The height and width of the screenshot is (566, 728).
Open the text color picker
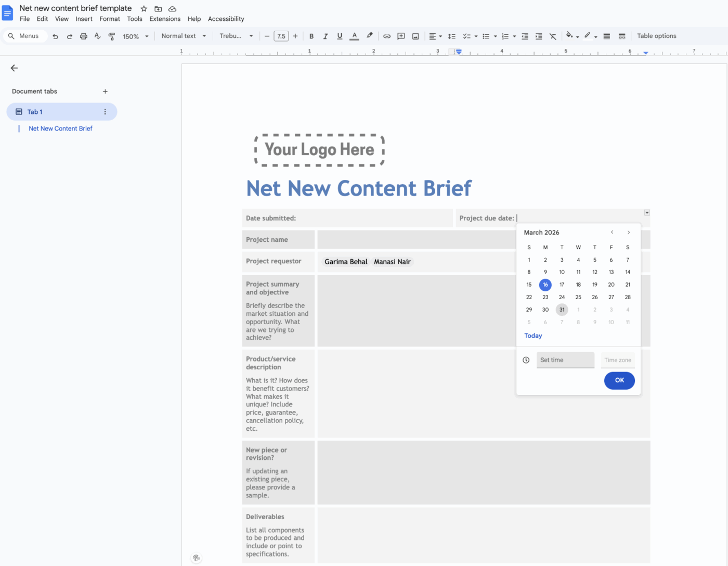click(x=354, y=36)
